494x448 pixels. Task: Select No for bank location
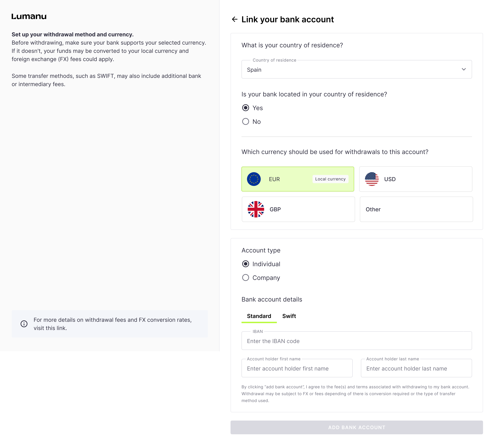246,122
